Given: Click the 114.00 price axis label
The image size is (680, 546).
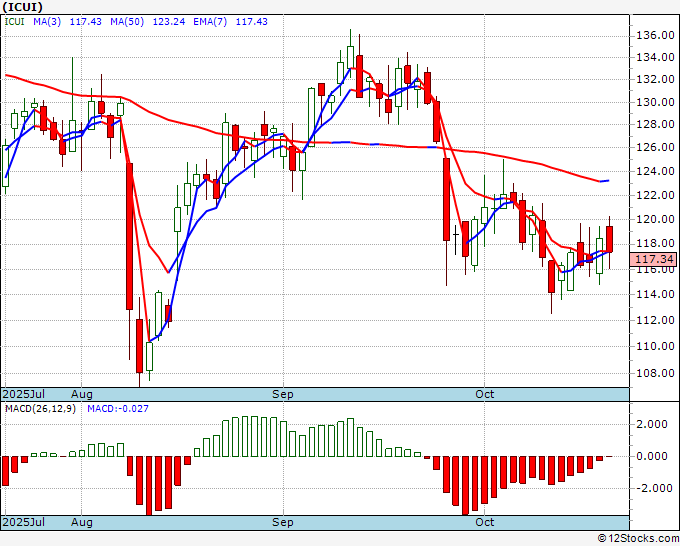Looking at the screenshot, I should [655, 294].
